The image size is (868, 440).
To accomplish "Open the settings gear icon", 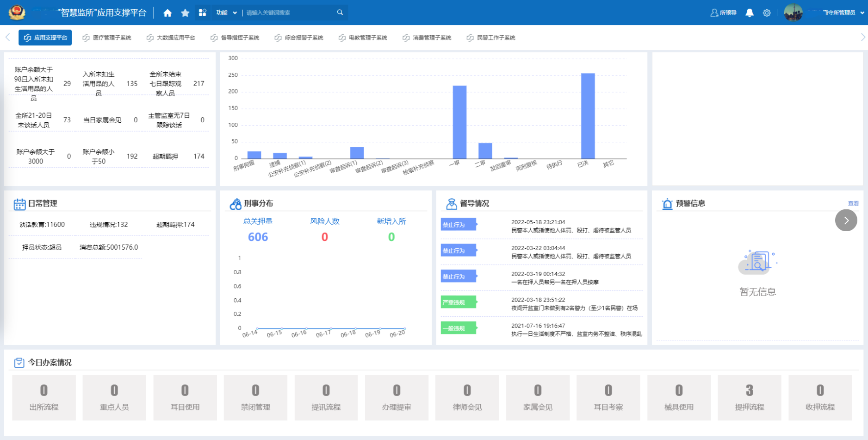I will [x=767, y=13].
